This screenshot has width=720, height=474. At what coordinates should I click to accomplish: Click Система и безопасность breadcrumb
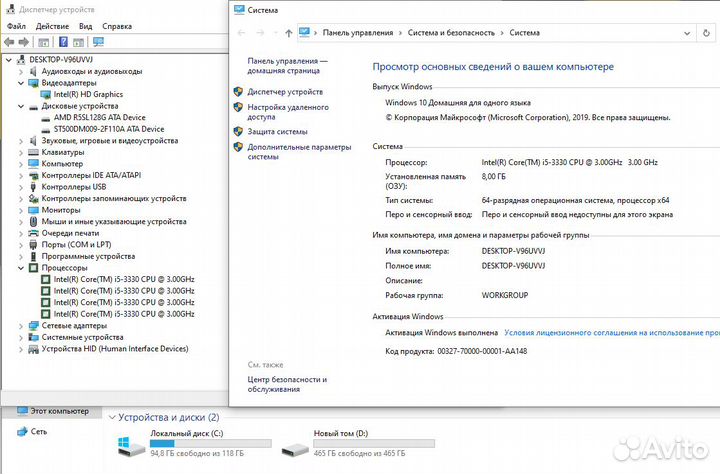(x=451, y=33)
